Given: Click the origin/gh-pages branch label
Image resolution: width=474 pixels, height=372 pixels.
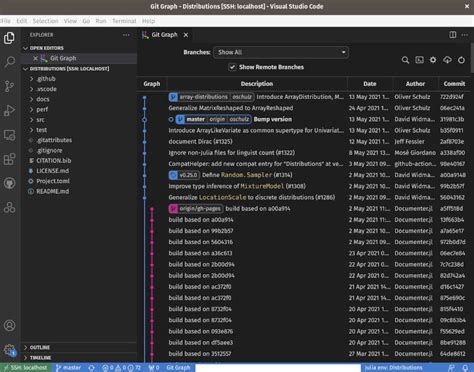Looking at the screenshot, I should (x=196, y=209).
